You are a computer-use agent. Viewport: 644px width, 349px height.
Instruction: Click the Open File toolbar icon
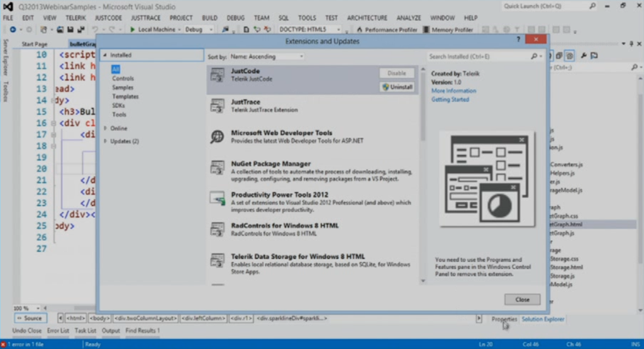[x=60, y=30]
